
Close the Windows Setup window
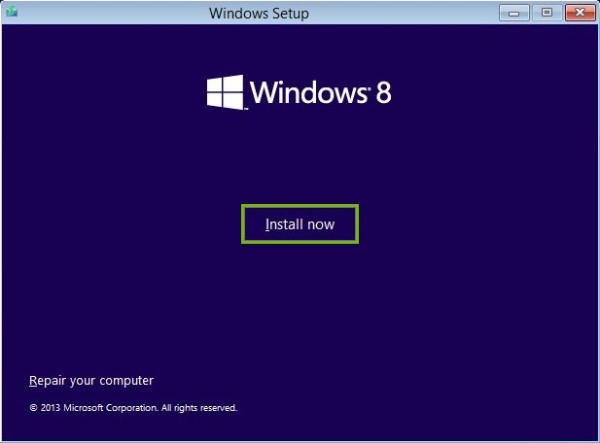pos(580,13)
